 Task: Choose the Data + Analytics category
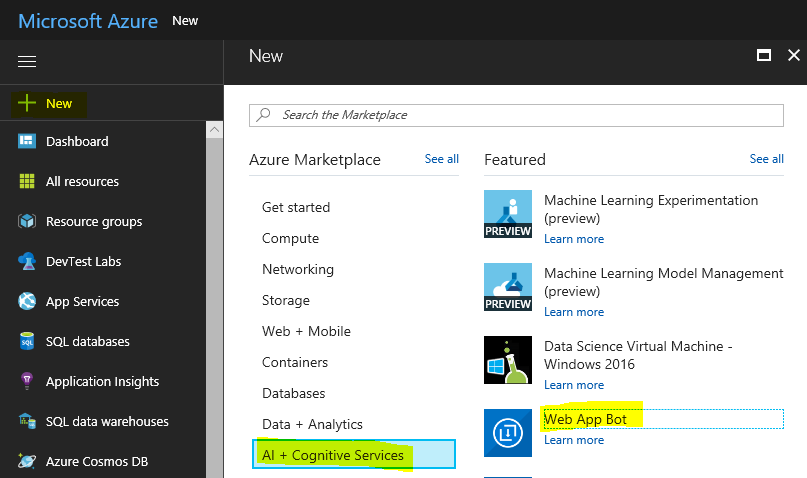coord(312,425)
